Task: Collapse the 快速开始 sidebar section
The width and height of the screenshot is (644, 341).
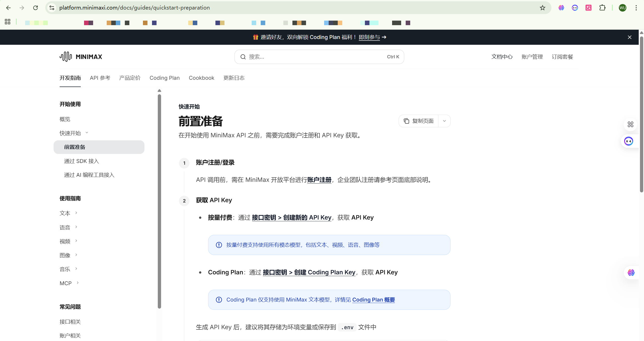Action: click(x=87, y=133)
